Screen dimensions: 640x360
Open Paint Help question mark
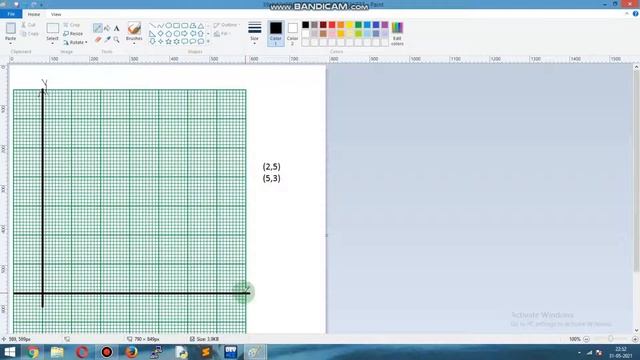pyautogui.click(x=636, y=14)
